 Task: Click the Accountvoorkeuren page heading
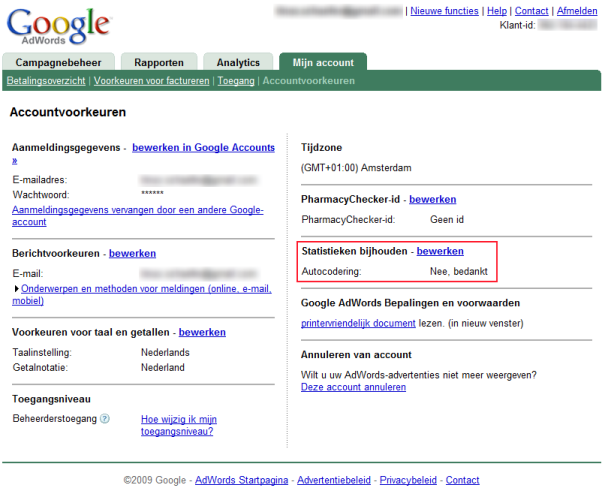tap(68, 112)
